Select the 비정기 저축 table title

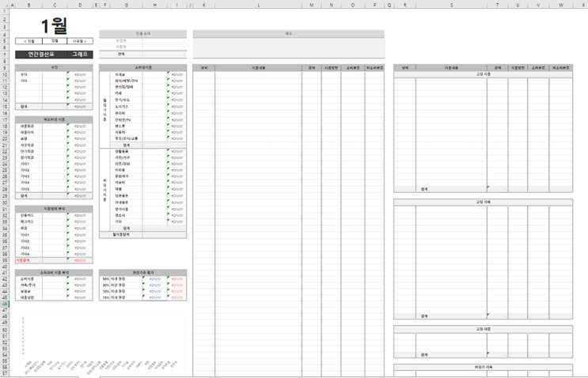click(x=483, y=368)
